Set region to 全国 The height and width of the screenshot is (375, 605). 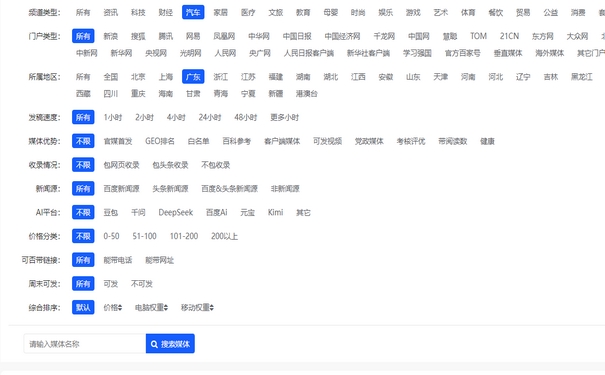pos(111,77)
